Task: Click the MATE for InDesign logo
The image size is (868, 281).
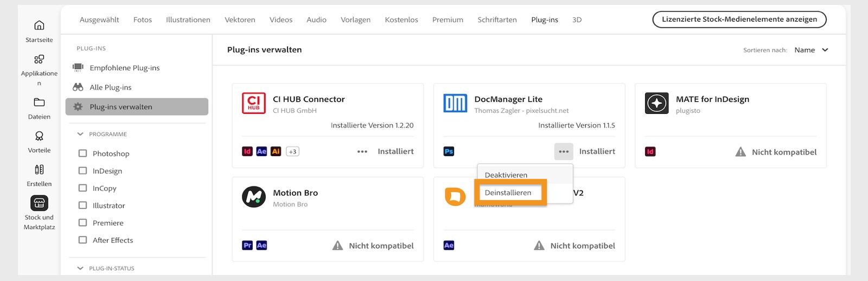Action: coord(656,103)
